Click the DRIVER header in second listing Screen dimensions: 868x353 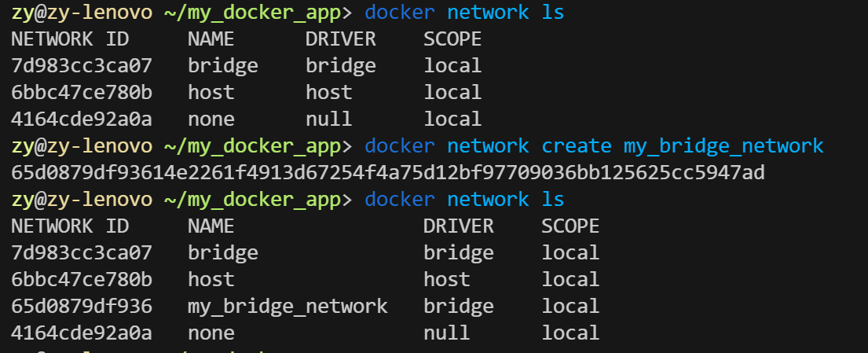[x=459, y=226]
